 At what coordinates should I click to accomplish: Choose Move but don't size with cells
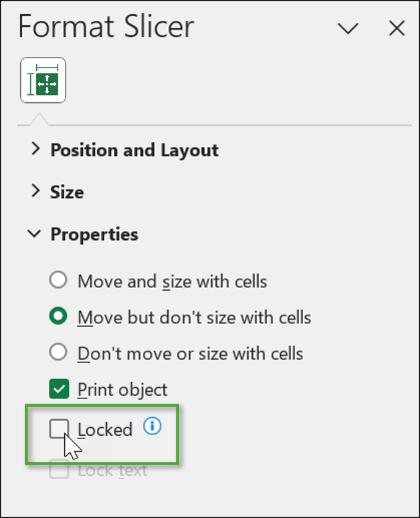59,316
